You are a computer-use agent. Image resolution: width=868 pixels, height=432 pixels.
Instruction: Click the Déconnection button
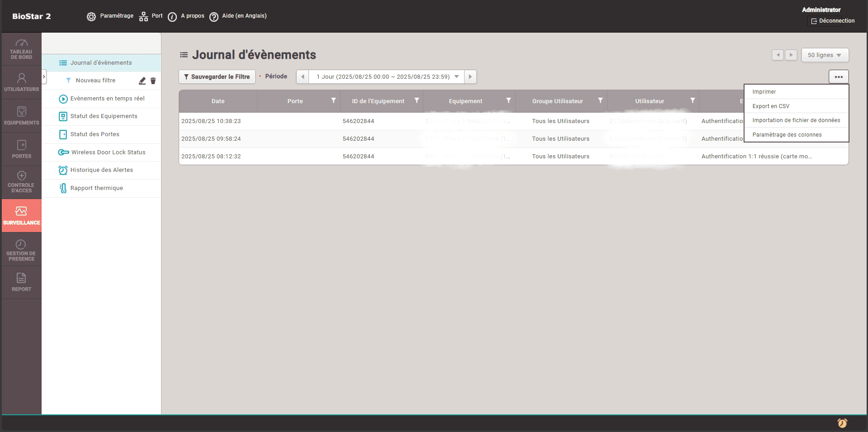pos(832,21)
